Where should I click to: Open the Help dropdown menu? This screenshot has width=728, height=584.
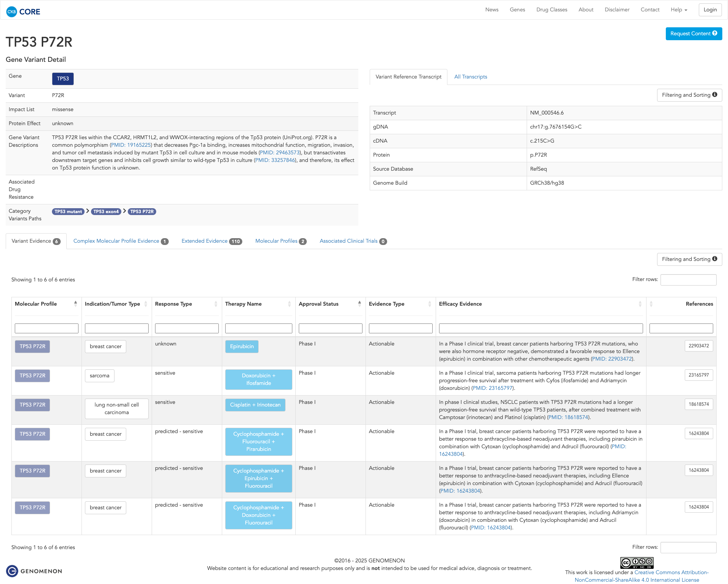pyautogui.click(x=679, y=10)
